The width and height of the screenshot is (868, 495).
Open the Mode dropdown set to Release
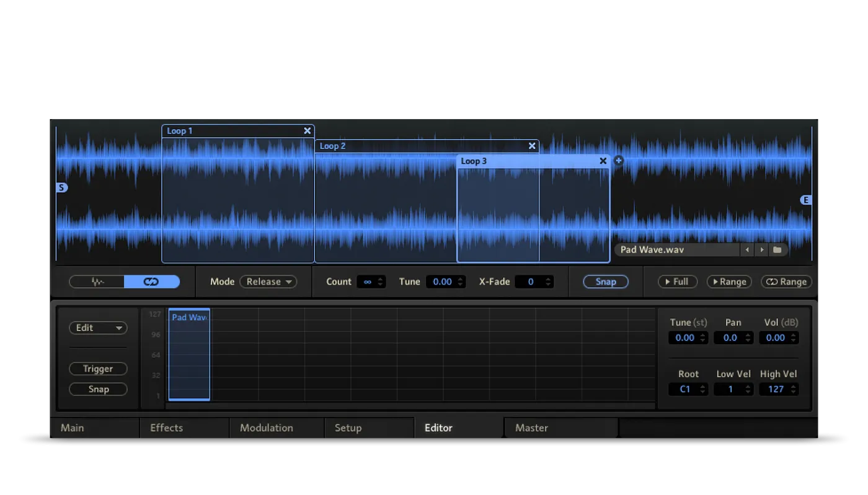268,282
